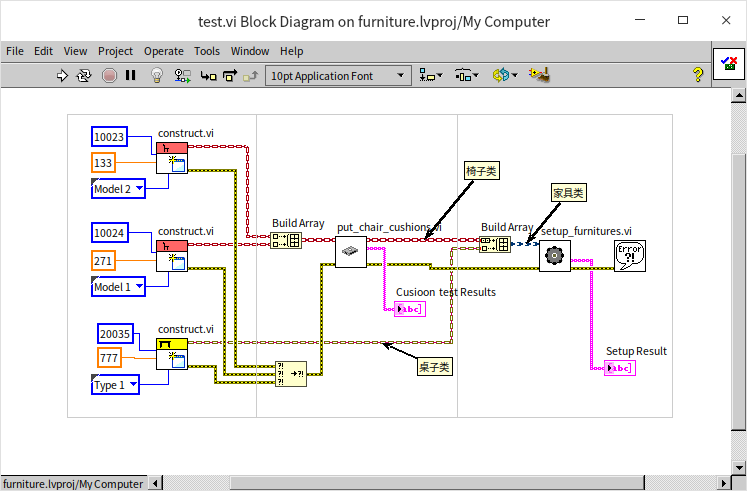This screenshot has height=491, width=747.
Task: Open the Help menu
Action: 292,51
